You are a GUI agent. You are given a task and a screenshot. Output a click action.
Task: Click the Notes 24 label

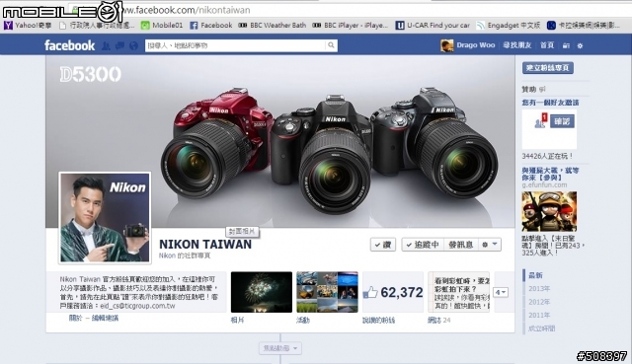(x=438, y=321)
